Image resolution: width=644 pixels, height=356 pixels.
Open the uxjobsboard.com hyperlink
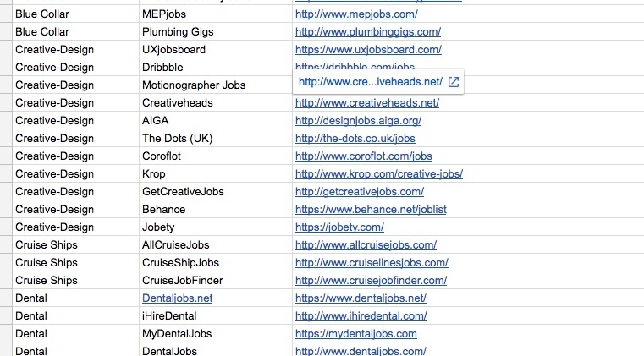click(368, 50)
